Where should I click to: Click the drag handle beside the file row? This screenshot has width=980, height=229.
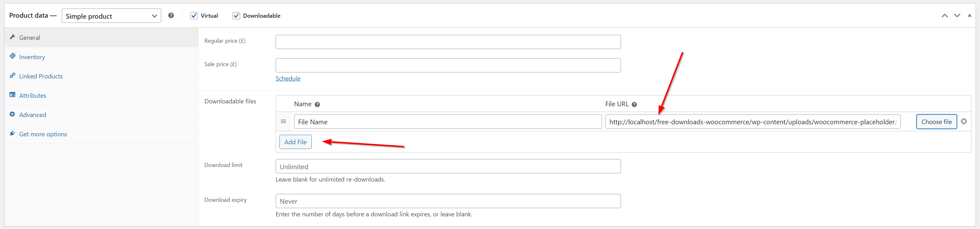coord(284,121)
